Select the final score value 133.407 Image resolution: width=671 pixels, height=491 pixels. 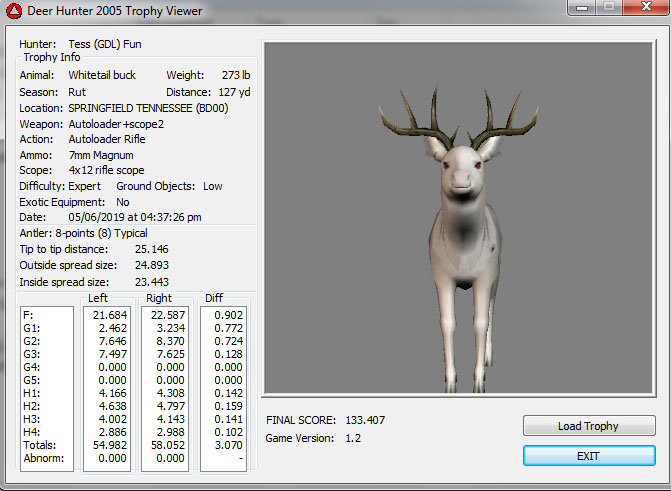click(366, 419)
